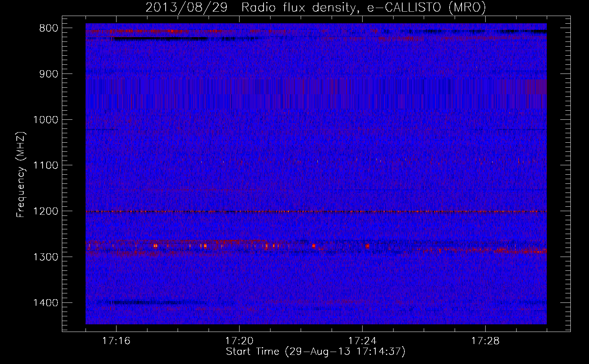This screenshot has width=589, height=364.
Task: Click the 800 frequency tick label
Action: 48,28
